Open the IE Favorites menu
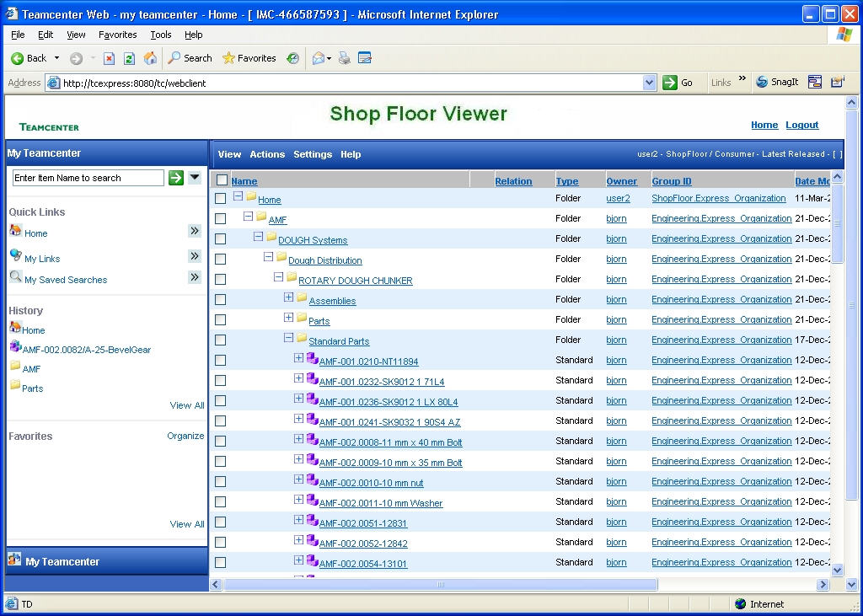This screenshot has height=616, width=863. pos(118,35)
